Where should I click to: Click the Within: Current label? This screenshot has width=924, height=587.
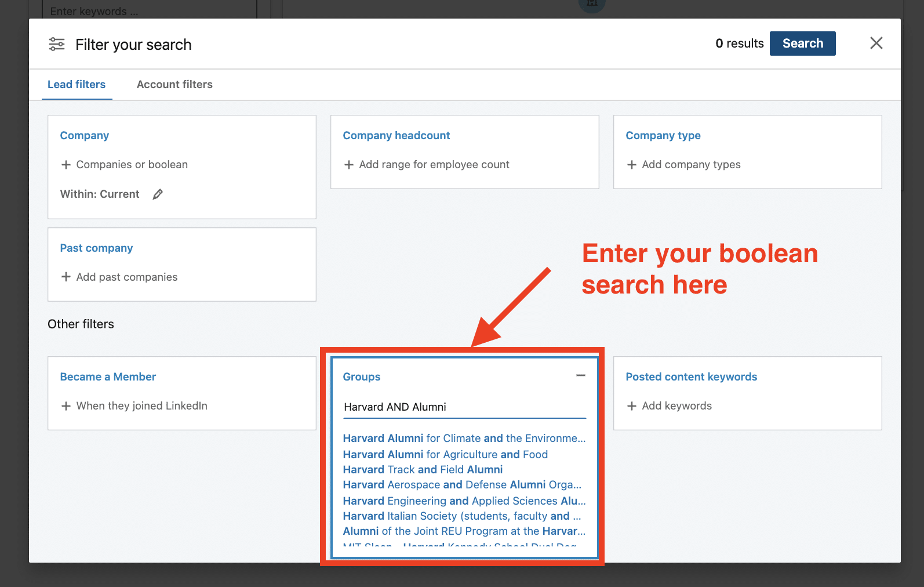(x=100, y=194)
